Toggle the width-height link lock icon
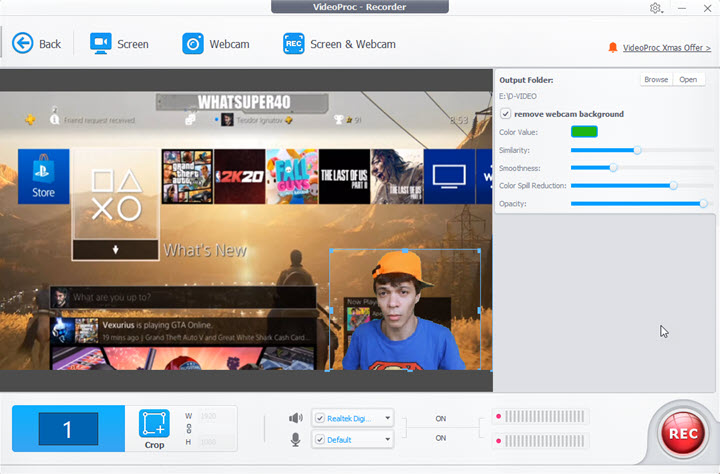720x474 pixels. pos(189,429)
